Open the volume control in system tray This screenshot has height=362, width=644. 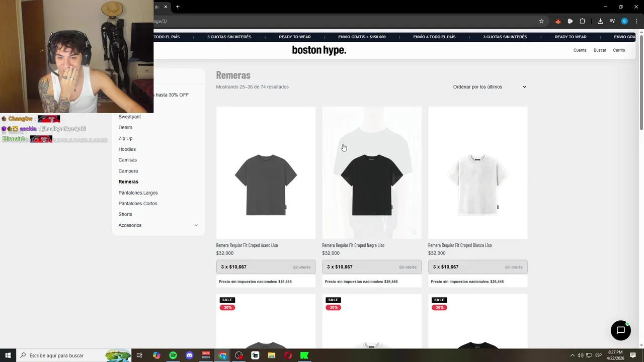pyautogui.click(x=580, y=355)
